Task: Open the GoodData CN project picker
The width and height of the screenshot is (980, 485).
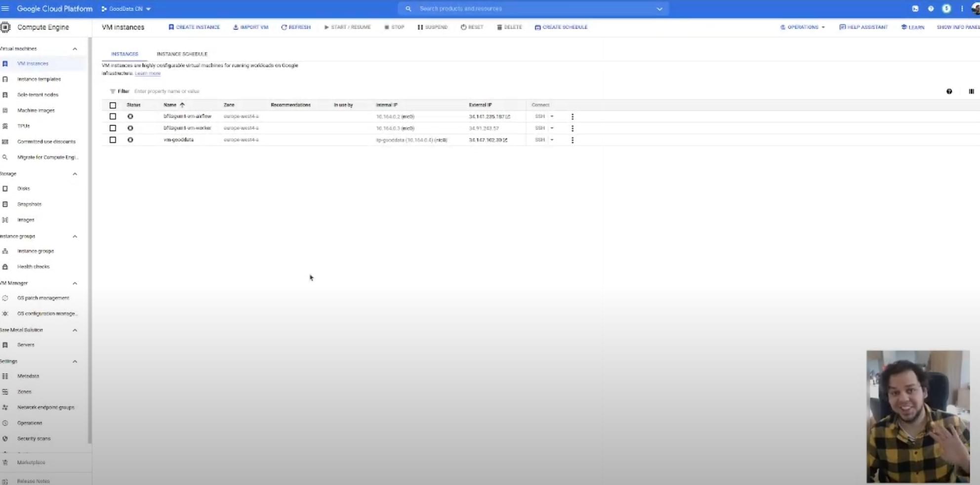Action: pos(126,8)
